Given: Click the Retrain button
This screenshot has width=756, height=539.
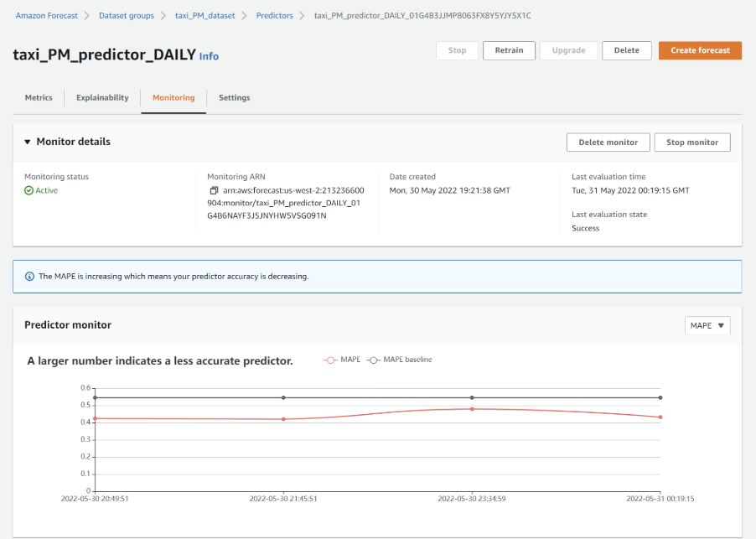Looking at the screenshot, I should (509, 50).
